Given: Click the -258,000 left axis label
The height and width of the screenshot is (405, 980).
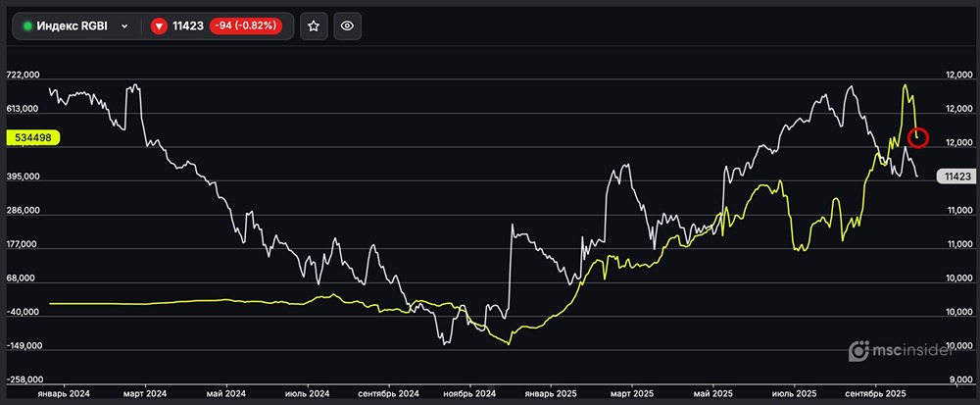Looking at the screenshot, I should point(24,380).
